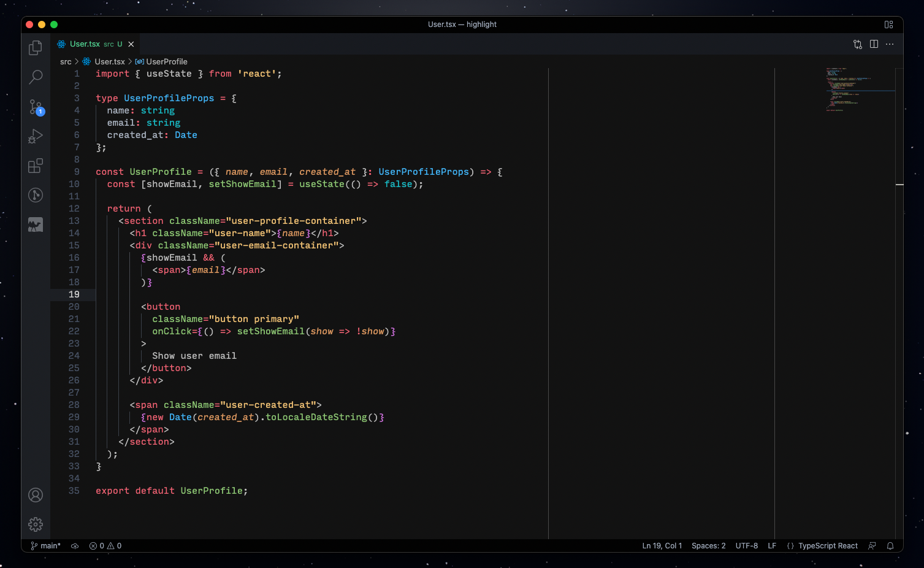
Task: Open the Search view in activity bar
Action: [36, 77]
